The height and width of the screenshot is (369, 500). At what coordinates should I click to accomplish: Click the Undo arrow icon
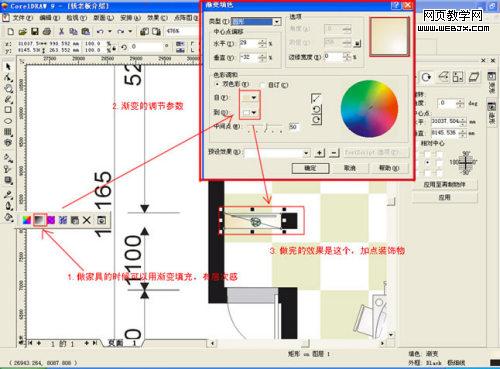point(100,32)
